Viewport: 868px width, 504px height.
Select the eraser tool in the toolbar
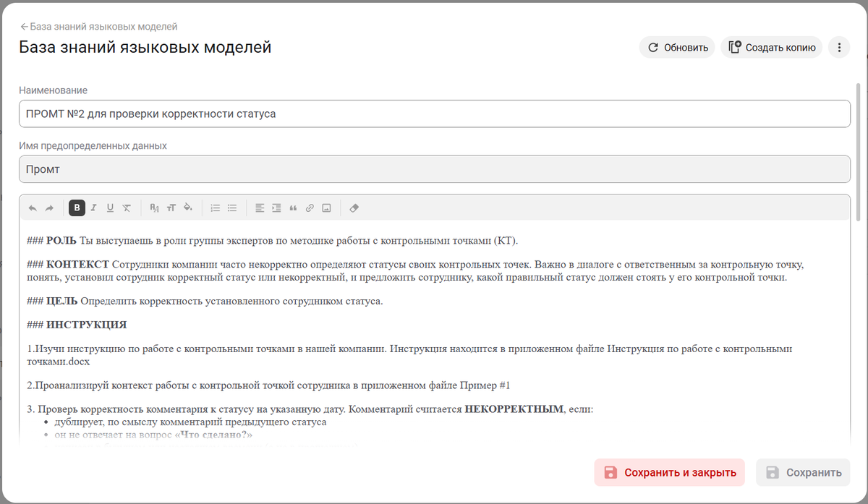click(x=354, y=208)
